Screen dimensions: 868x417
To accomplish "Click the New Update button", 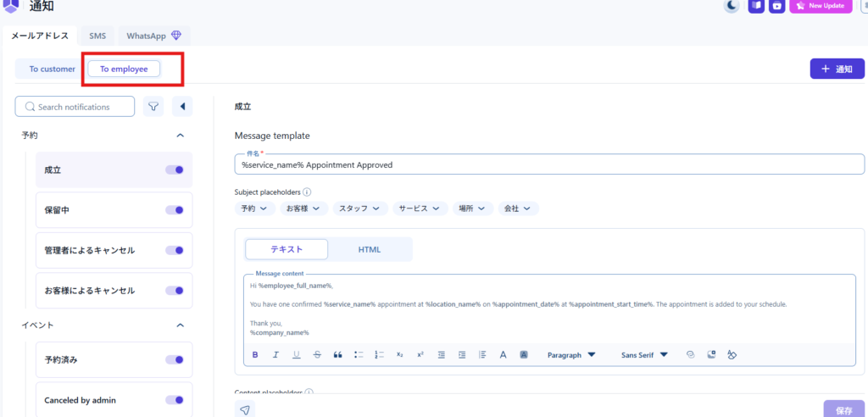I will click(821, 6).
